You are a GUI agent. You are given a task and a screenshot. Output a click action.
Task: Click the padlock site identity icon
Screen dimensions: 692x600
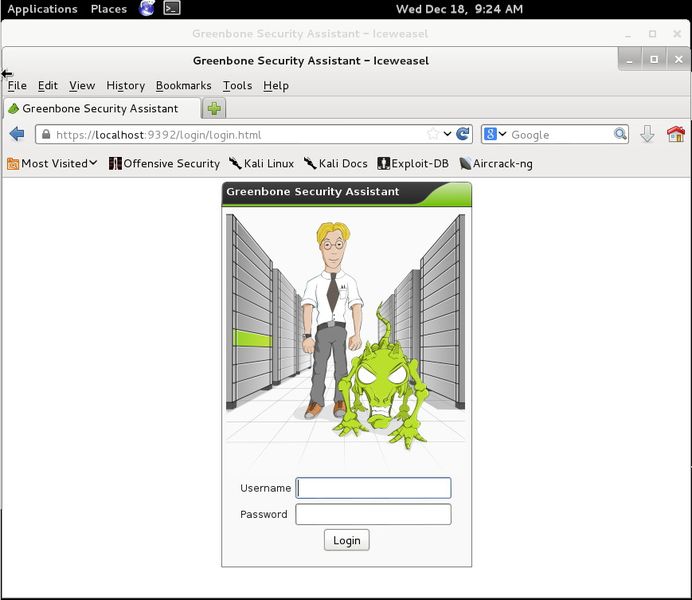46,134
